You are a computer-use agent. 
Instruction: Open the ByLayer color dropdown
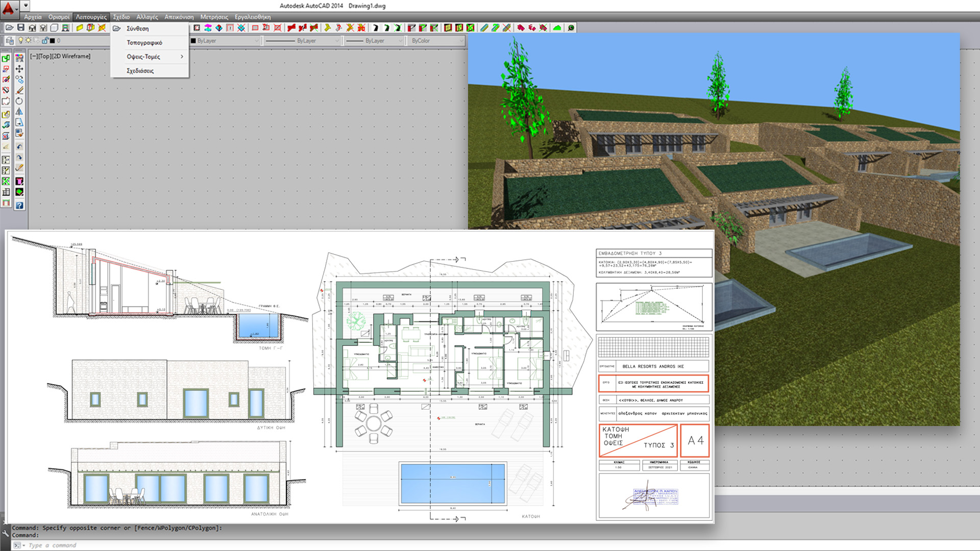click(x=225, y=41)
